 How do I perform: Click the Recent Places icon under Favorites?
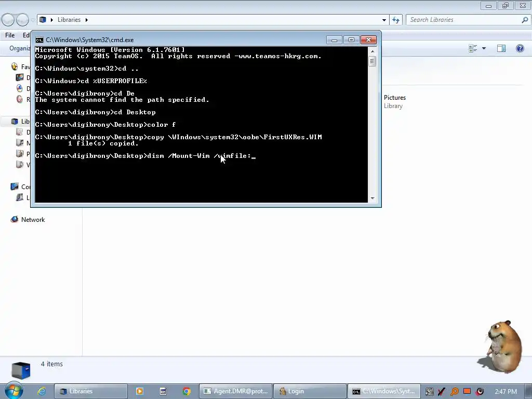click(20, 99)
